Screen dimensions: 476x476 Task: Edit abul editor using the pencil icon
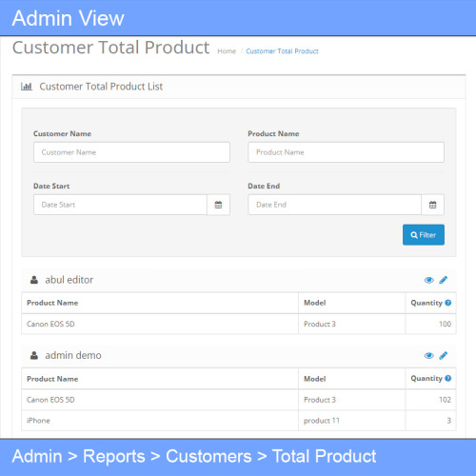444,280
